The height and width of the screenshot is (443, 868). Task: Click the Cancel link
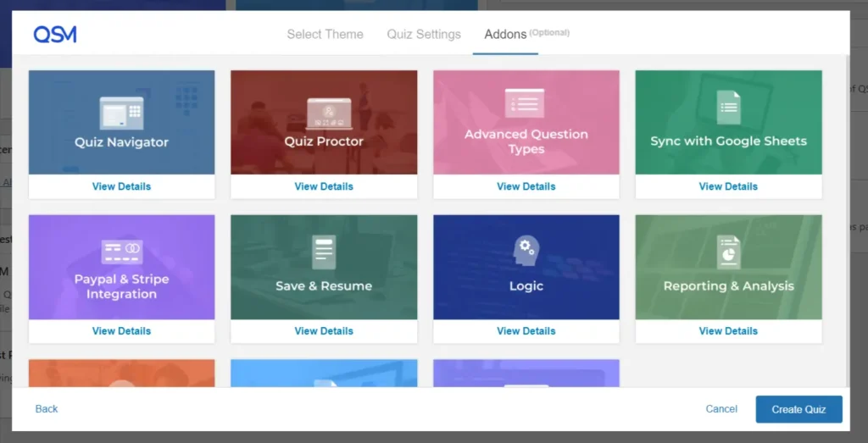tap(721, 409)
